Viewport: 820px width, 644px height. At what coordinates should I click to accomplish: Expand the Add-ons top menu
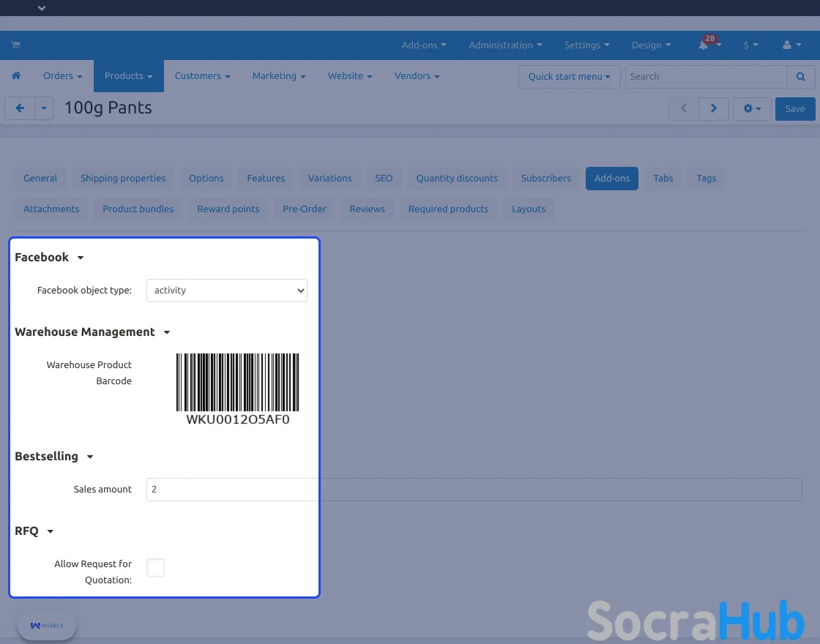[x=424, y=45]
